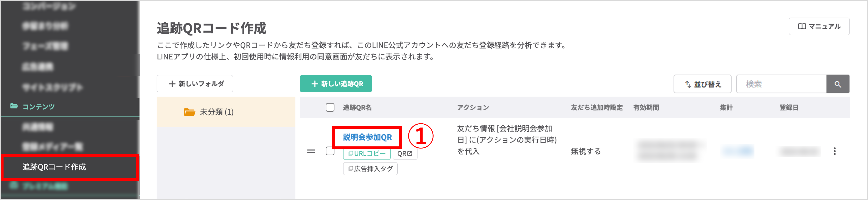Screen dimensions: 868x200
Task: Check the checkbox for the 説明会参加QR row
Action: [x=330, y=151]
